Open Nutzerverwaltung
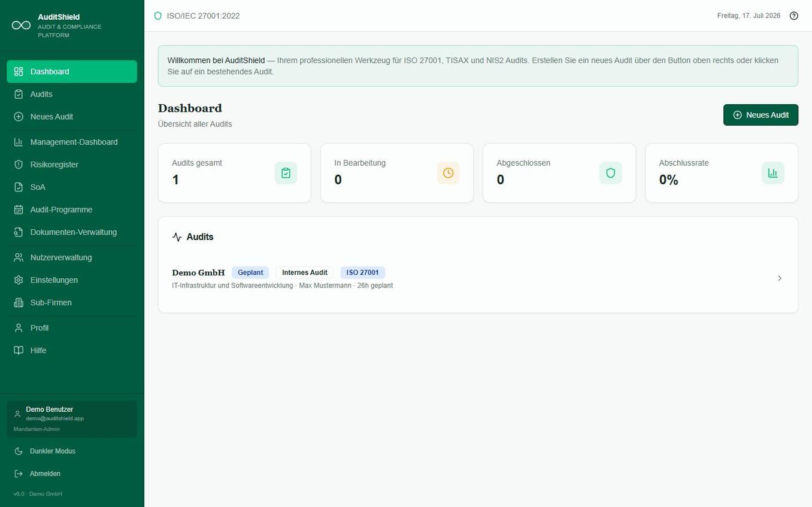This screenshot has width=812, height=507. click(72, 257)
